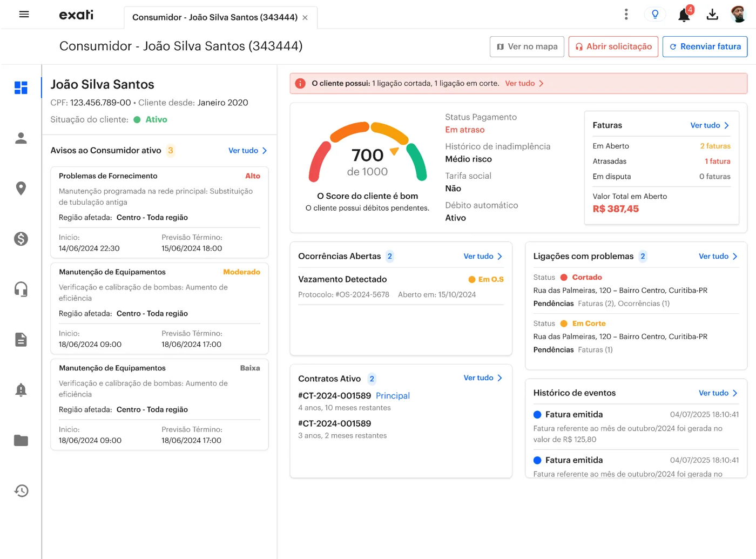
Task: Open the three-dot options menu
Action: point(626,15)
